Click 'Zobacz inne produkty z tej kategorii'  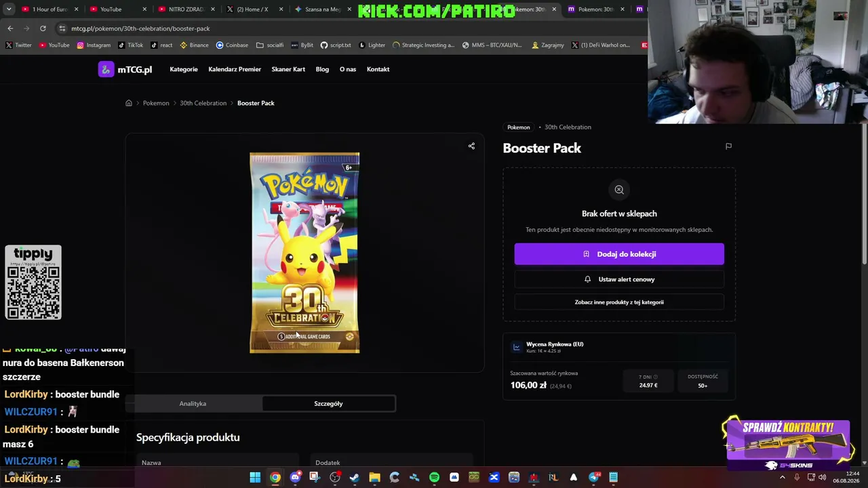pyautogui.click(x=619, y=302)
